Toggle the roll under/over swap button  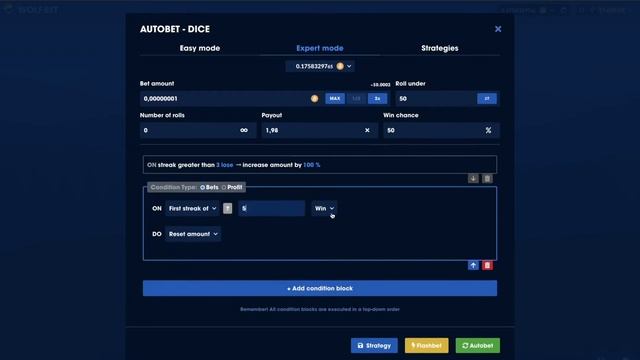tap(487, 98)
